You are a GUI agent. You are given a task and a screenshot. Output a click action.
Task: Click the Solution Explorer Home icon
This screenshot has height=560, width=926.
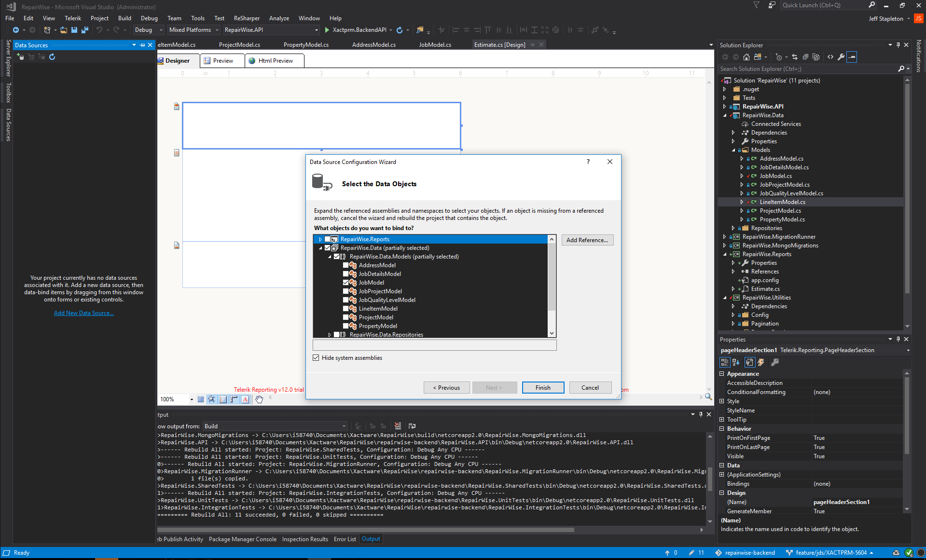click(x=746, y=57)
